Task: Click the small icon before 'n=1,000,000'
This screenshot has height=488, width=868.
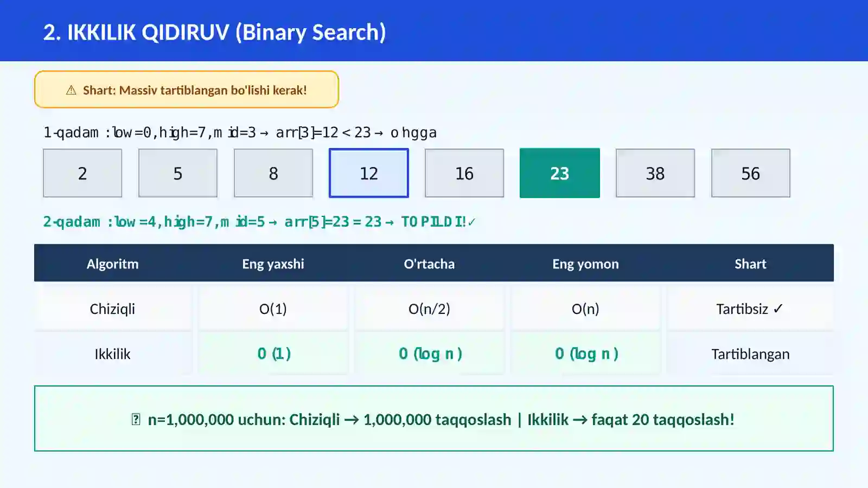Action: 136,420
